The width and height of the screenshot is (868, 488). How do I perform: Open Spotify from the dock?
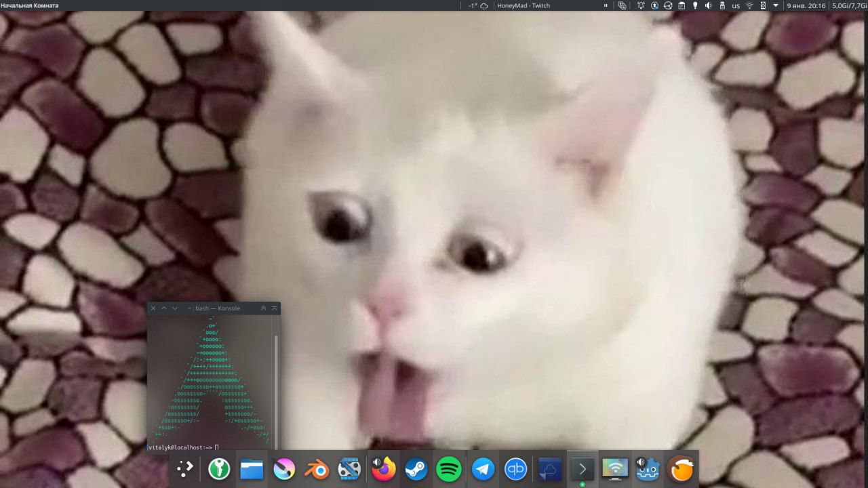(449, 468)
